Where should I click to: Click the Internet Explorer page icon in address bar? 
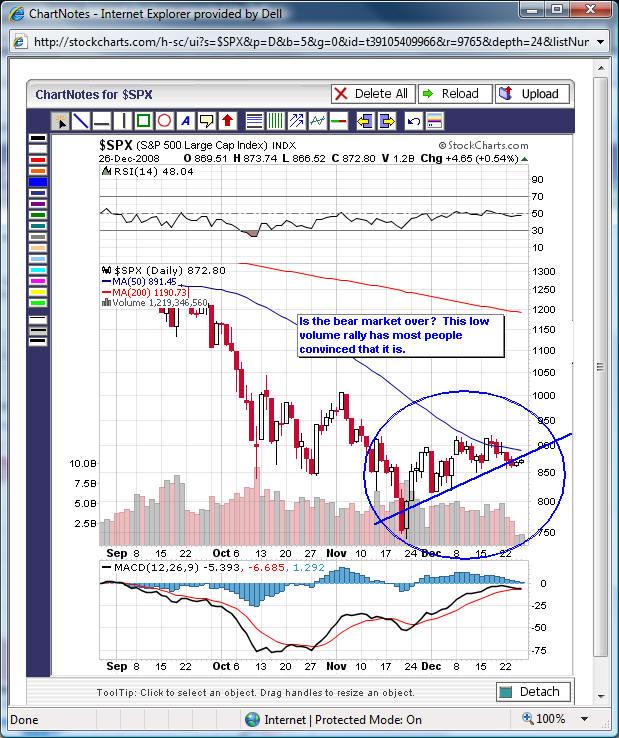pyautogui.click(x=20, y=41)
